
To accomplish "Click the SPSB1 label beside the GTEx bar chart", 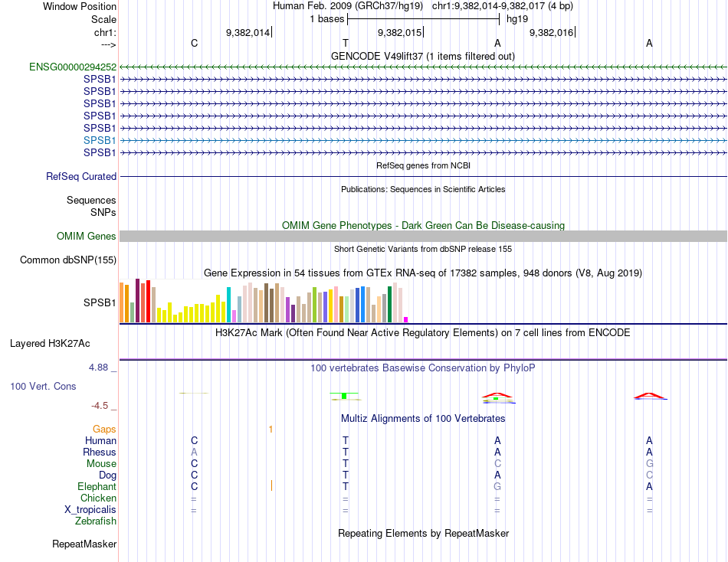I will point(100,302).
